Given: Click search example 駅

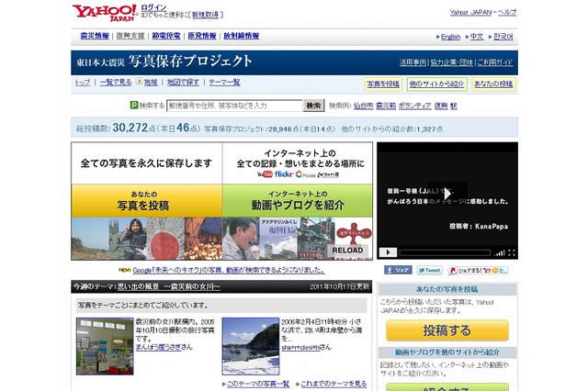Looking at the screenshot, I should click(453, 106).
